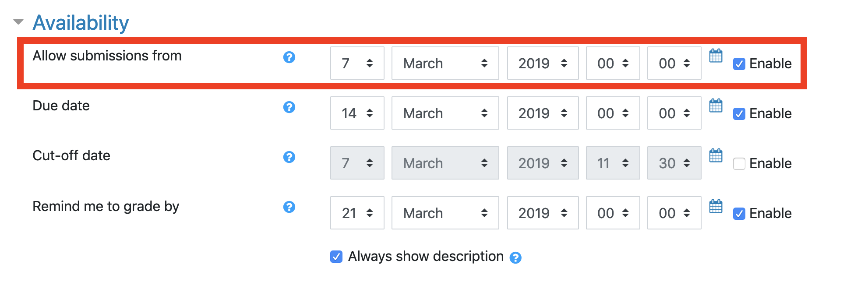
Task: Open Due date day dropdown showing 14
Action: tap(357, 113)
